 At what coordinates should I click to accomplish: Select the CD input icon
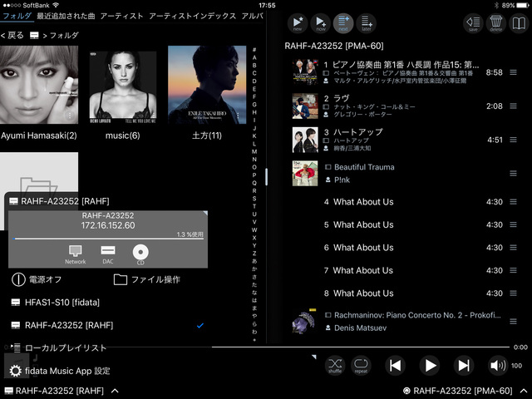point(140,254)
